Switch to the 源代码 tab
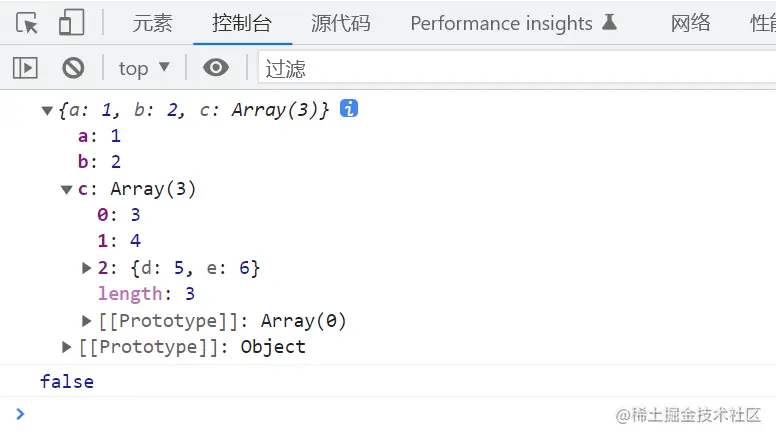776x439 pixels. (x=340, y=23)
